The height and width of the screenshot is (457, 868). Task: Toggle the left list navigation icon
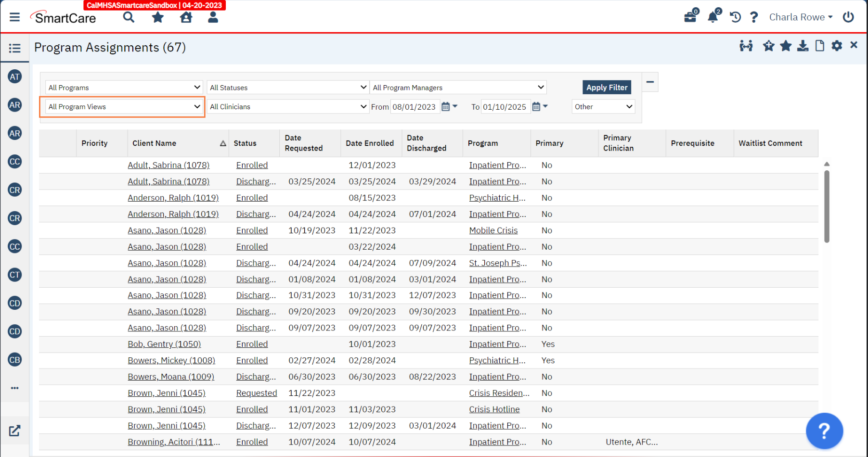point(15,48)
